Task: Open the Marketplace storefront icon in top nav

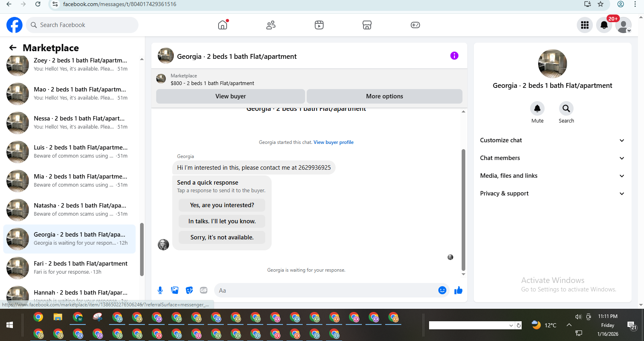Action: (367, 25)
